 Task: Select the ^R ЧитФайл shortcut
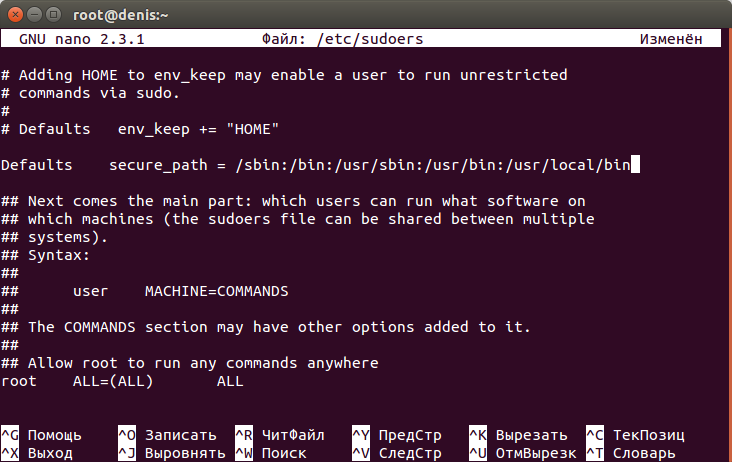[x=280, y=435]
